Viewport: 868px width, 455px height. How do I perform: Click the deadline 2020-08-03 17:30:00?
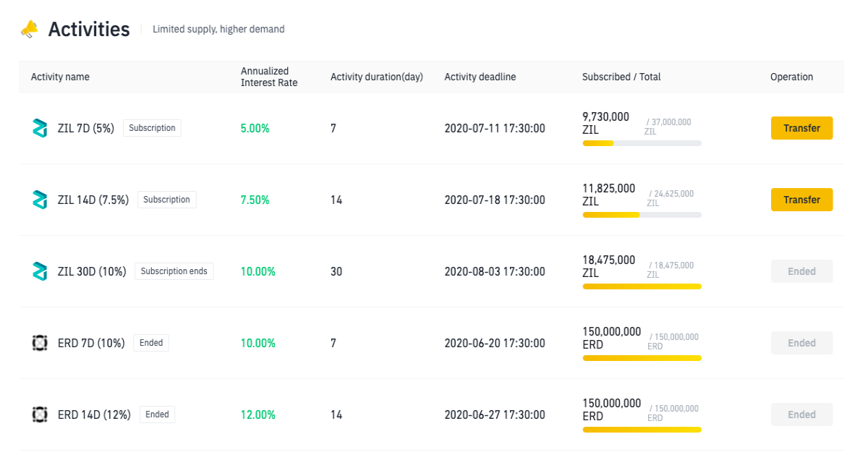point(495,271)
